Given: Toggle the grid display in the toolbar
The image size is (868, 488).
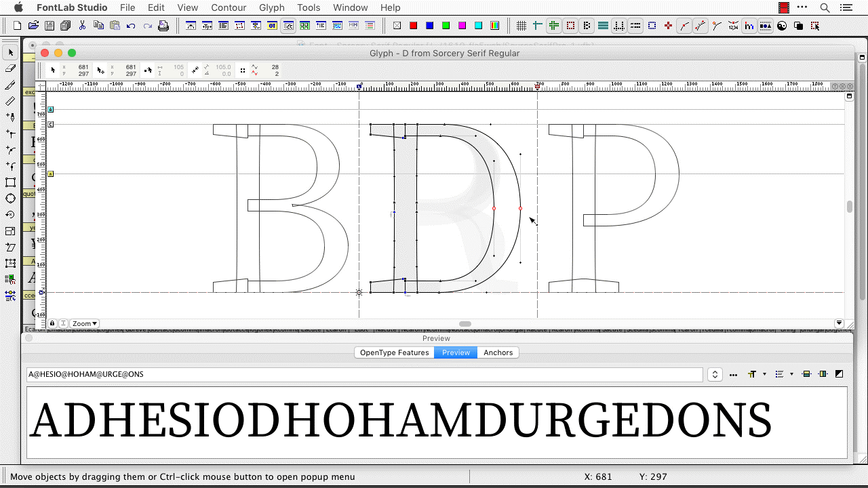Looking at the screenshot, I should [521, 25].
